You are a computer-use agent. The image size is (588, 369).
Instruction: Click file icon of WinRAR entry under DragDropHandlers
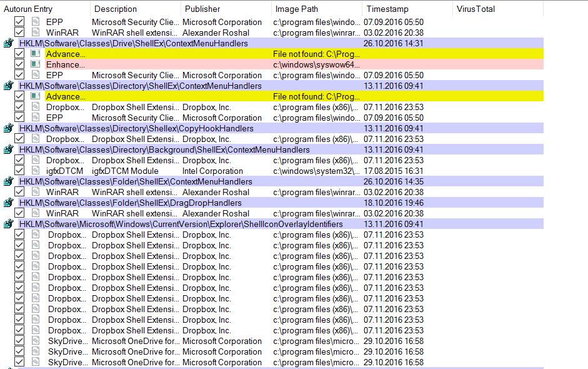pos(36,213)
